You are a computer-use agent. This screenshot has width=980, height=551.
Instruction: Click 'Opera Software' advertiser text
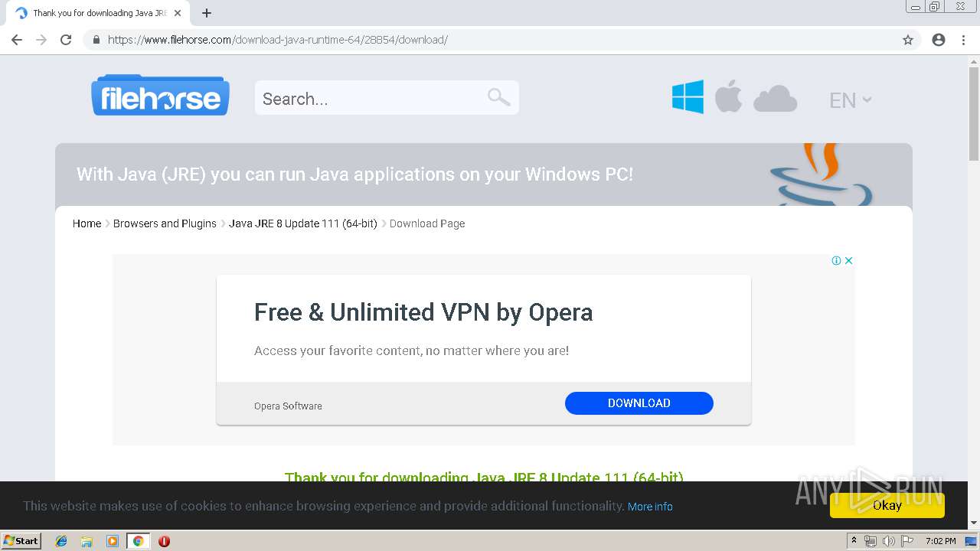(288, 406)
